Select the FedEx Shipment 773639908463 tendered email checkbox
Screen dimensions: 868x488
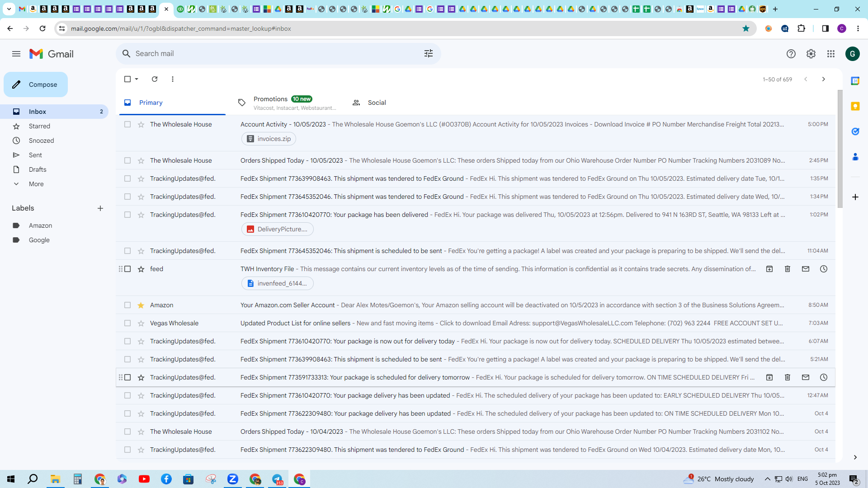coord(127,178)
